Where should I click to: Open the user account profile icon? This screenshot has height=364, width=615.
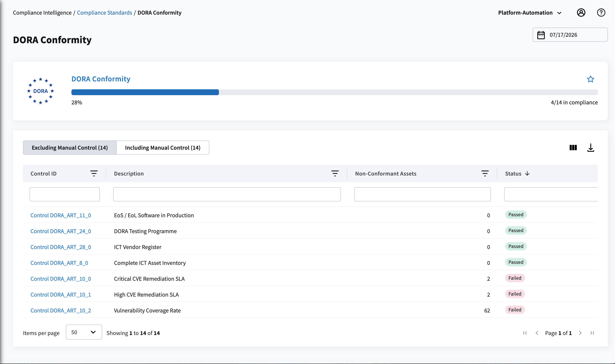click(x=581, y=13)
